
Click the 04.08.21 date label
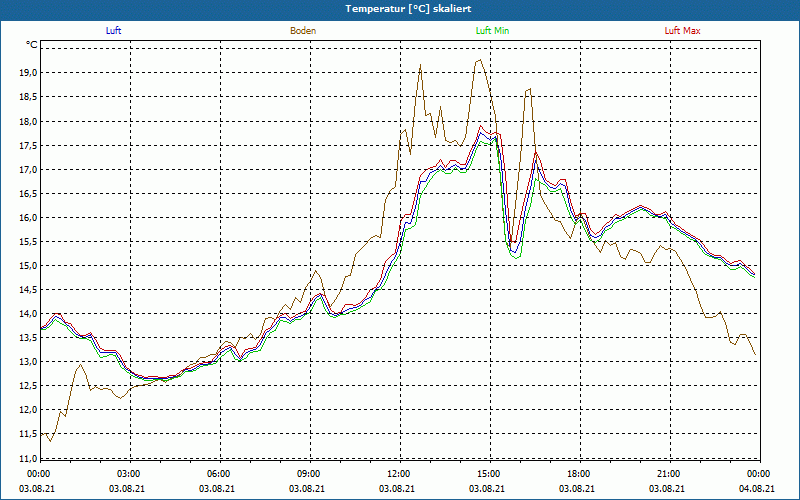[x=757, y=489]
